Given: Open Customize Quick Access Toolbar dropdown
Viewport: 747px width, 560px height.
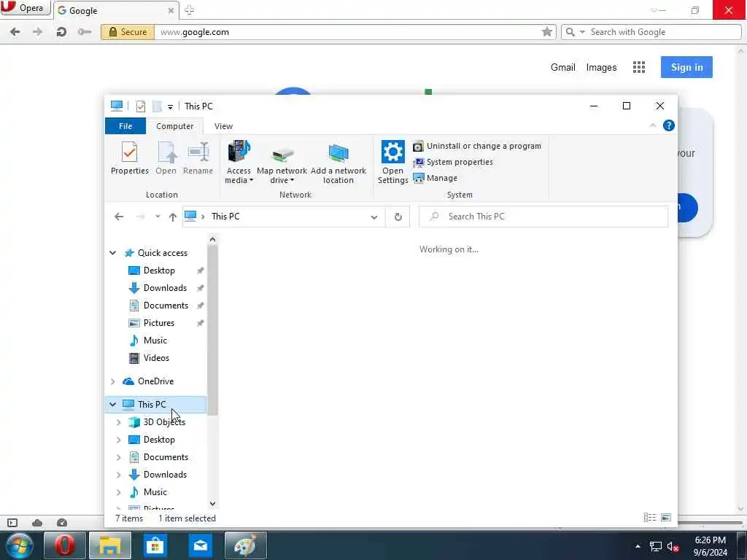Looking at the screenshot, I should 170,106.
